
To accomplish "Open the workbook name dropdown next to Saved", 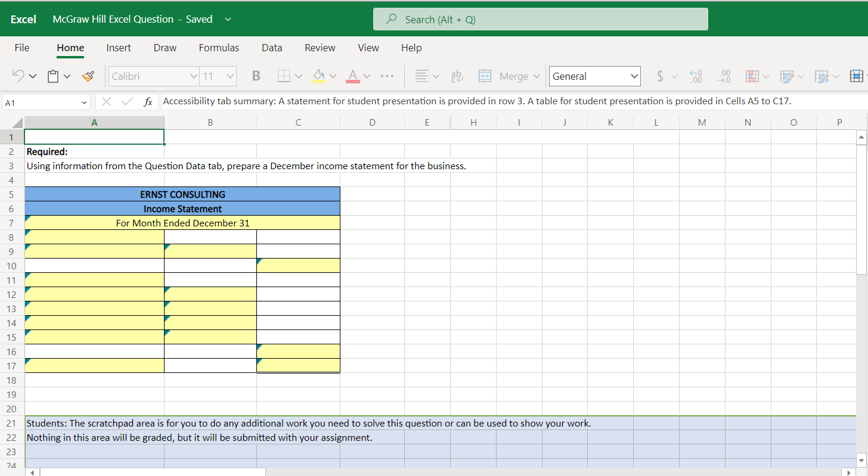I will (x=228, y=18).
